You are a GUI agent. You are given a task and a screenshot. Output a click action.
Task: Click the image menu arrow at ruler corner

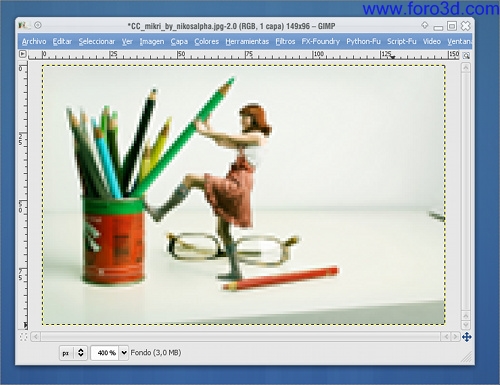coord(22,54)
